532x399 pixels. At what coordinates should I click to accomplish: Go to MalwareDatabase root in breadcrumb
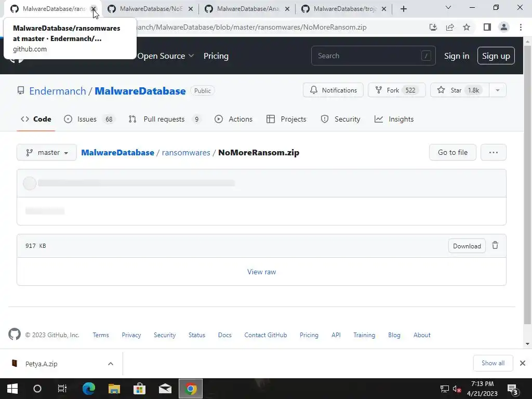tap(118, 153)
